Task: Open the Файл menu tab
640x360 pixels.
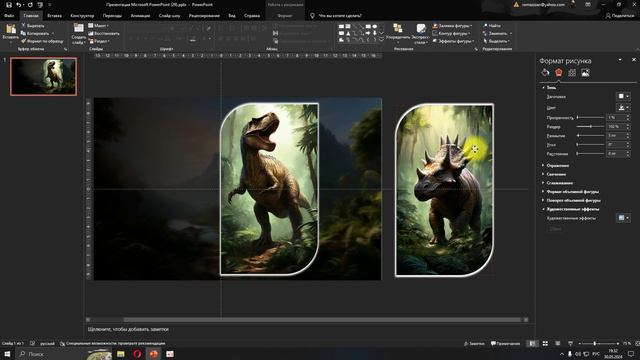Action: [x=9, y=16]
